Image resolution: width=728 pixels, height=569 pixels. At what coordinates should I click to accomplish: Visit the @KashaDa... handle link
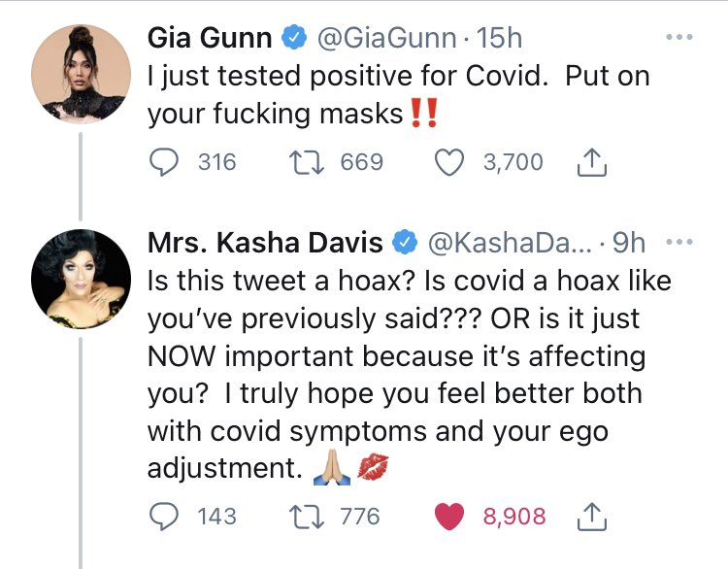tap(510, 243)
